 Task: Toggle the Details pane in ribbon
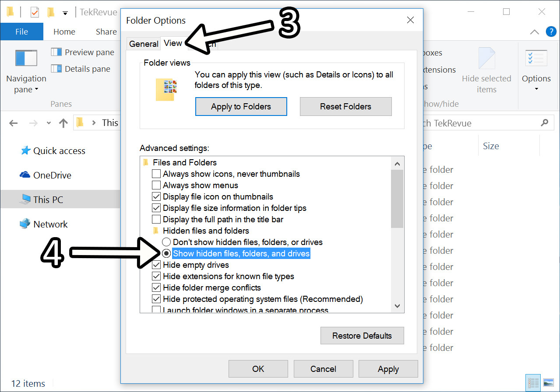81,69
